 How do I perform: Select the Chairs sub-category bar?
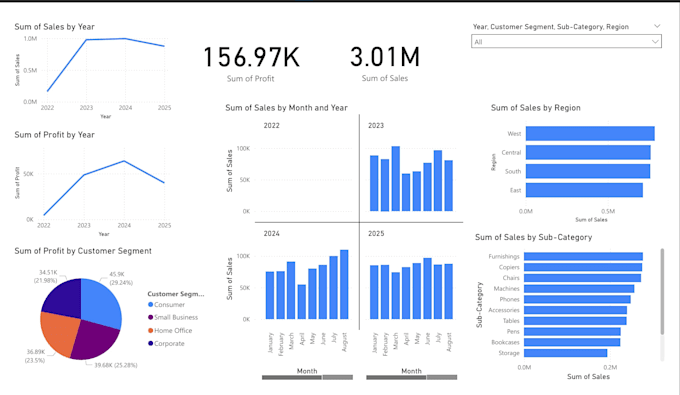tap(582, 278)
